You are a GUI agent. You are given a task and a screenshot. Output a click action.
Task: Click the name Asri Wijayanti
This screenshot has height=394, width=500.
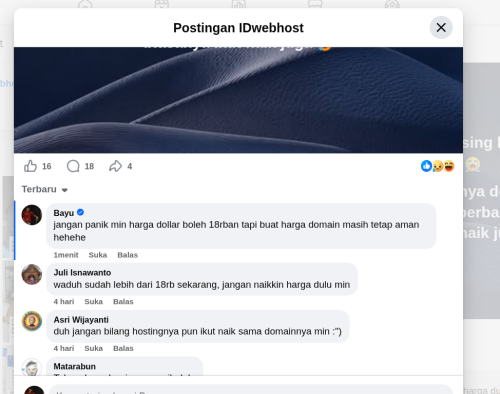coord(81,320)
